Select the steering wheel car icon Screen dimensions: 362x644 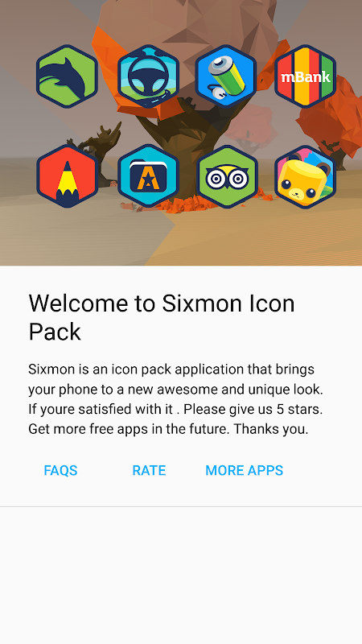pyautogui.click(x=148, y=76)
